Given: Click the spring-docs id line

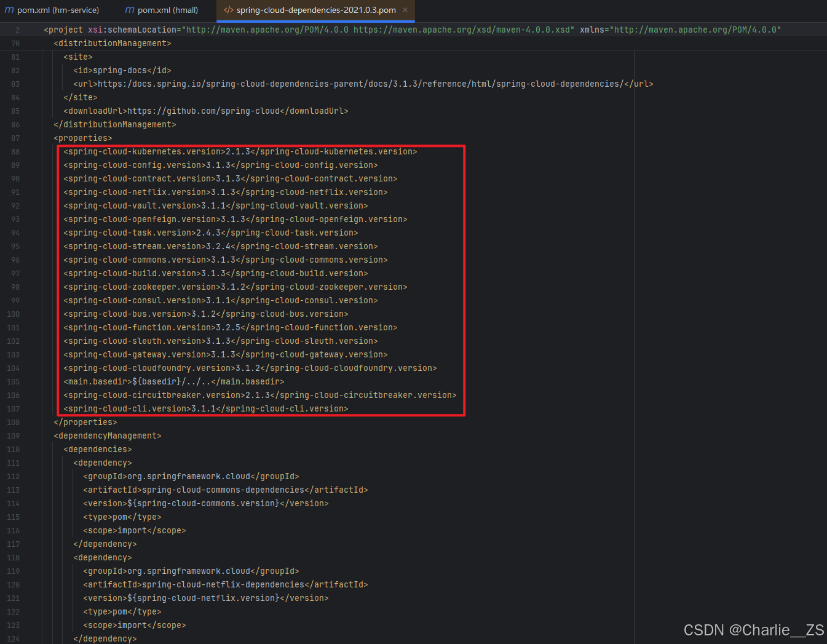Looking at the screenshot, I should point(122,70).
